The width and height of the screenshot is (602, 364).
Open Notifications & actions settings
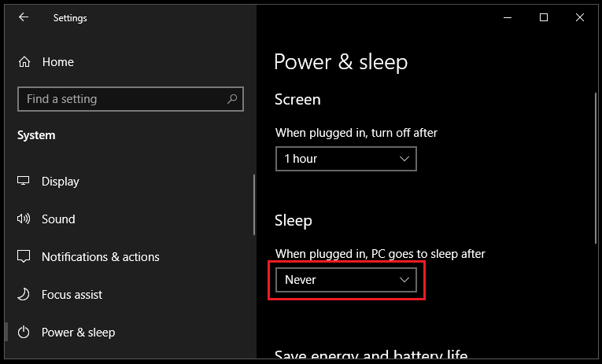(x=100, y=257)
